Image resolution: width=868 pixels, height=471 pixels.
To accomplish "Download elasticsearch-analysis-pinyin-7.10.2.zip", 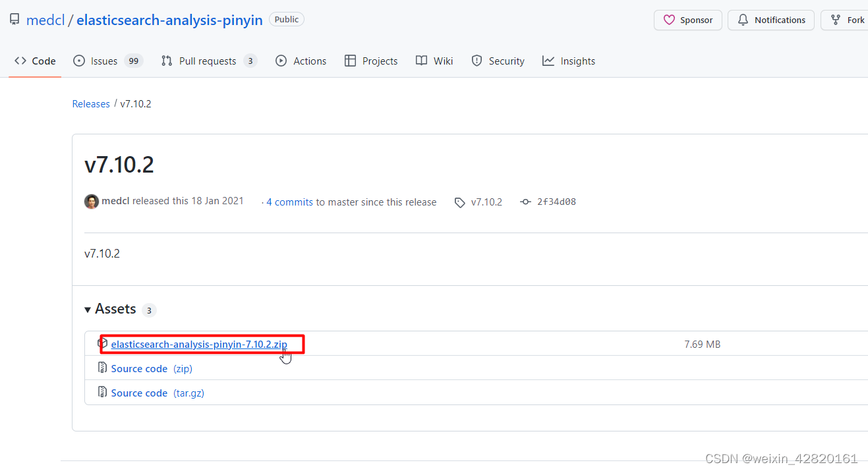I will coord(199,344).
